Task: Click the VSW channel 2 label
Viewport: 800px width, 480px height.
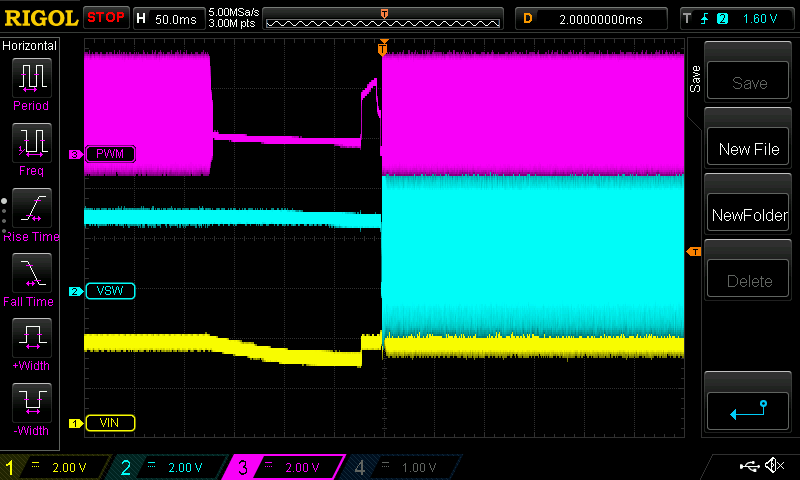Action: (110, 291)
